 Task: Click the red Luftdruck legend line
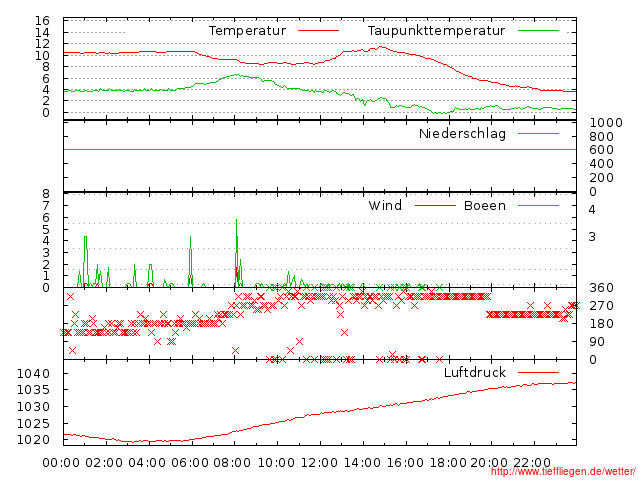tap(538, 372)
